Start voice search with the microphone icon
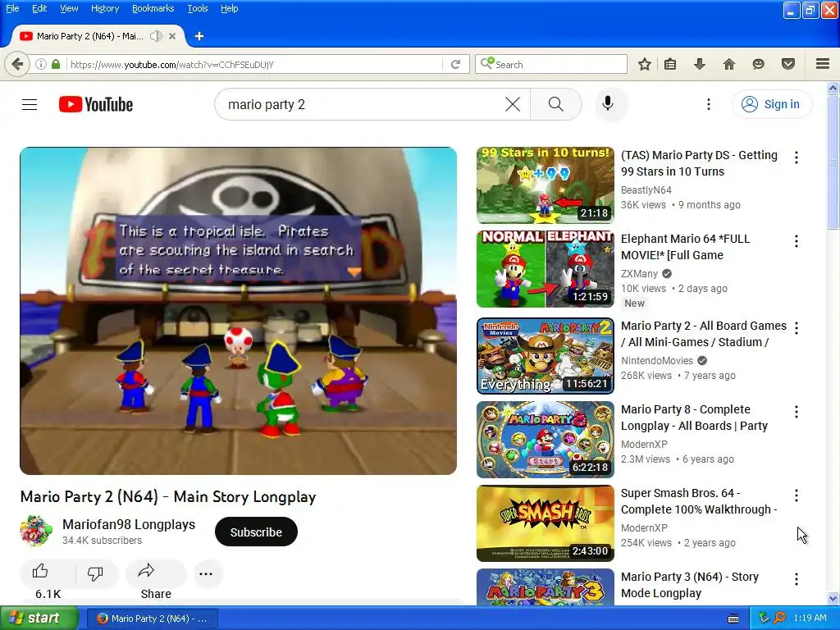Screen dimensions: 840x630 (608, 103)
